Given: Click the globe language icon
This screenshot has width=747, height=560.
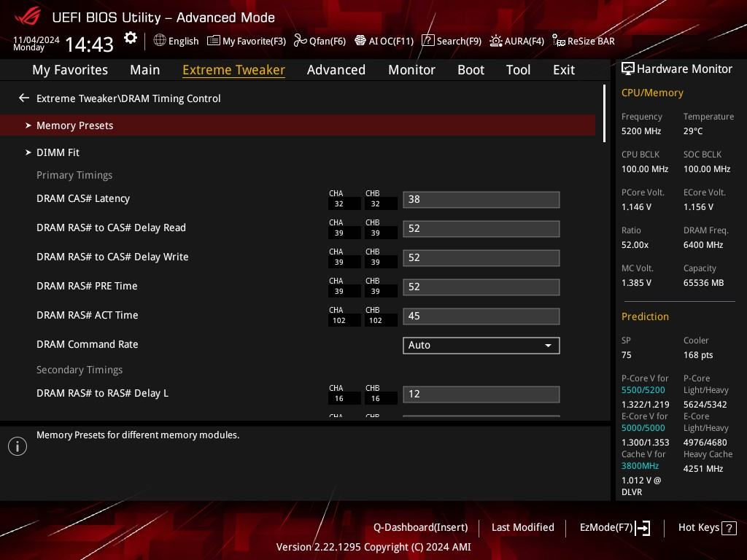Looking at the screenshot, I should (x=160, y=41).
